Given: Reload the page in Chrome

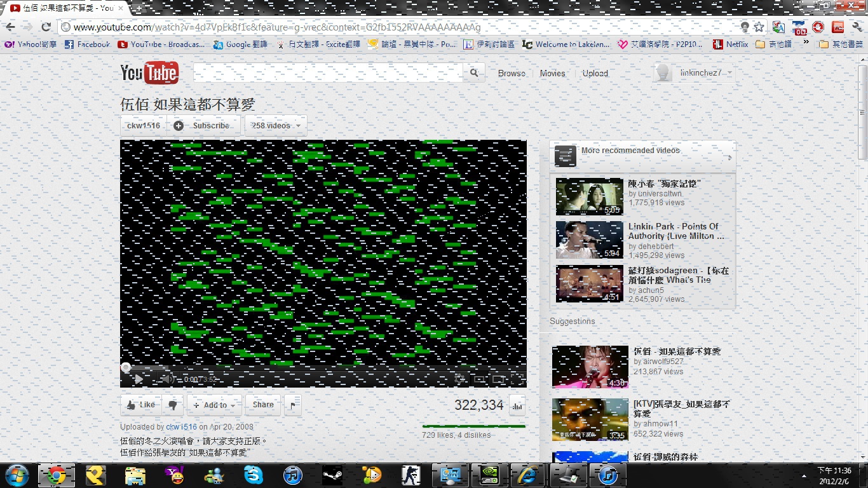Looking at the screenshot, I should pos(46,27).
